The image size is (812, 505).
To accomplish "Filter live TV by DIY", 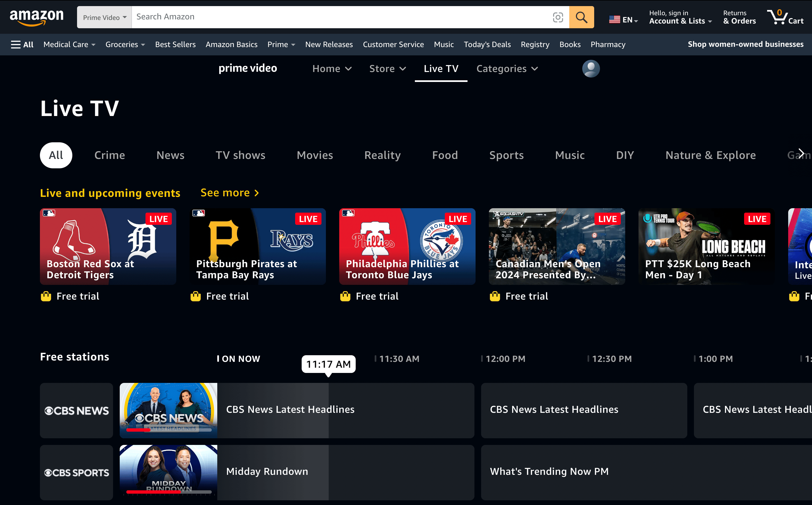I will pyautogui.click(x=625, y=155).
